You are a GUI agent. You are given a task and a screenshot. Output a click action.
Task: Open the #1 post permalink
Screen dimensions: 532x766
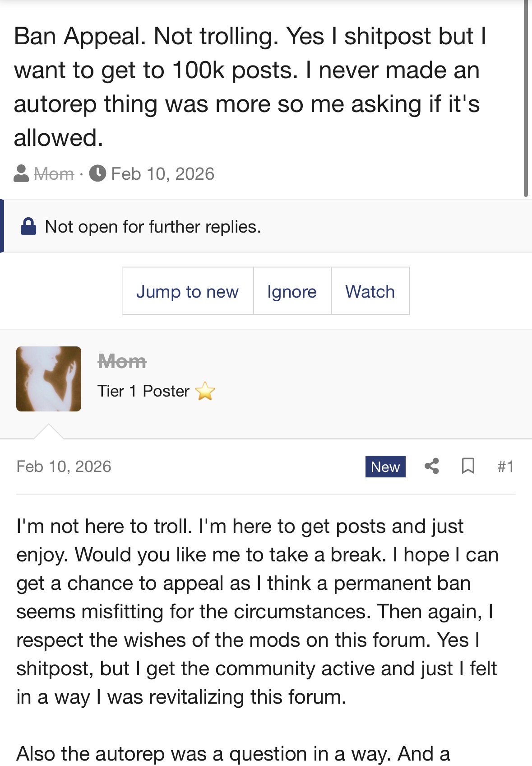click(x=505, y=466)
